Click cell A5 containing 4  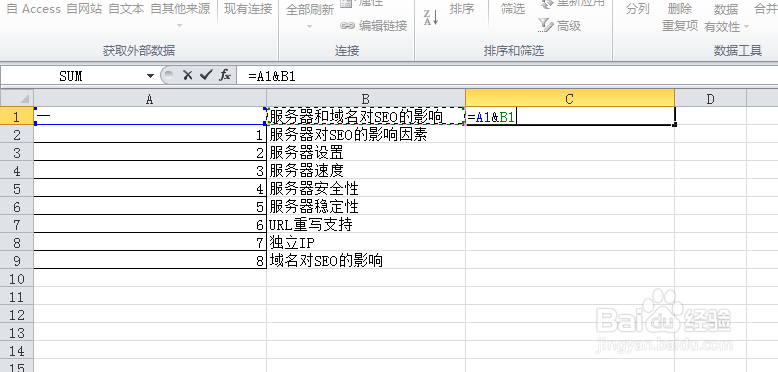click(150, 188)
